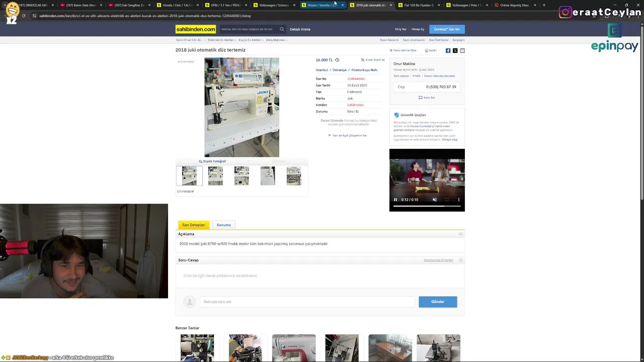The width and height of the screenshot is (644, 362).
Task: Select the first photo thumbnail
Action: 189,176
